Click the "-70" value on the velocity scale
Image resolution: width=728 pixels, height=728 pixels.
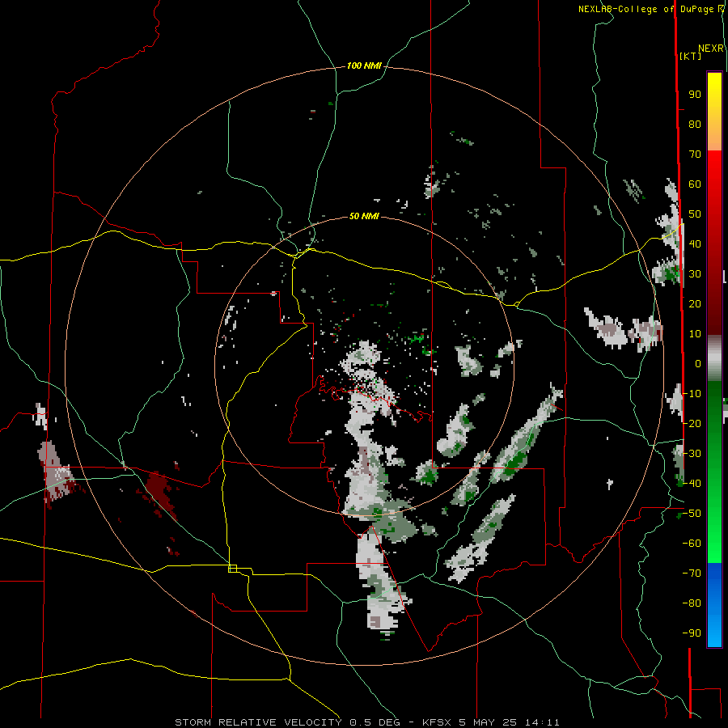tap(692, 574)
